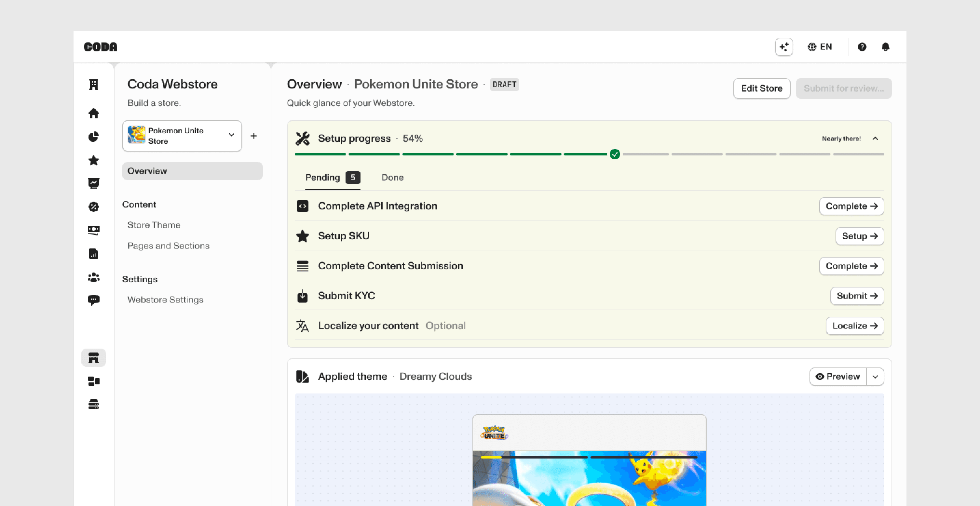980x506 pixels.
Task: Click the DRAFT status badge
Action: click(x=504, y=85)
